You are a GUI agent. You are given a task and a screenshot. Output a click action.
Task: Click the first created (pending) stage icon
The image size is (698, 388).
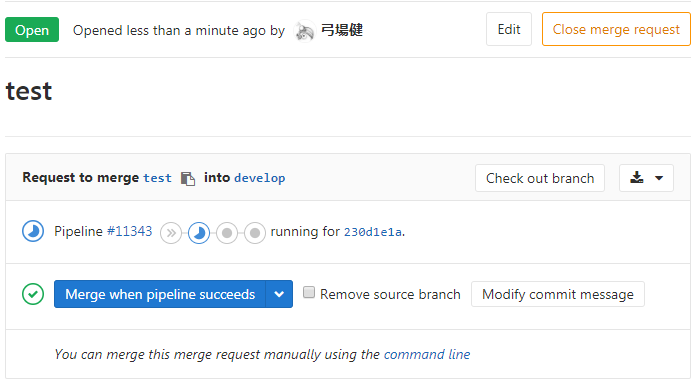point(227,233)
